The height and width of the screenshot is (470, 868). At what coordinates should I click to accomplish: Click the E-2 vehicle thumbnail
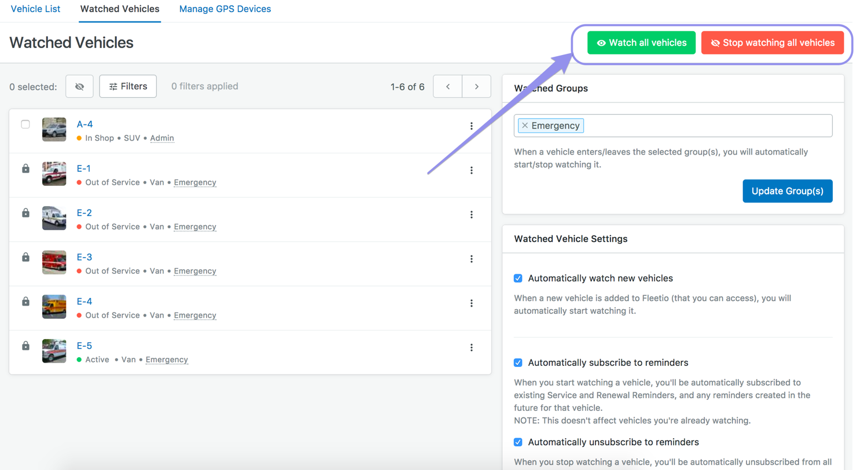(x=54, y=218)
